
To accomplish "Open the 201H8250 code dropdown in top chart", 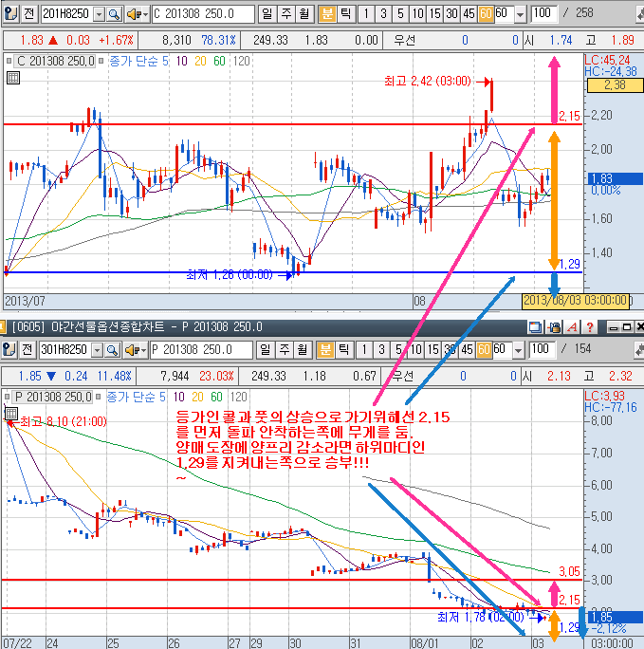I will point(97,14).
